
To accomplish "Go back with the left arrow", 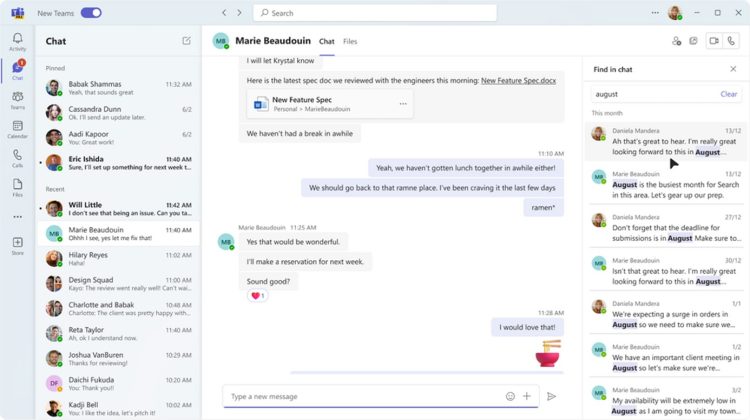I will (x=224, y=13).
